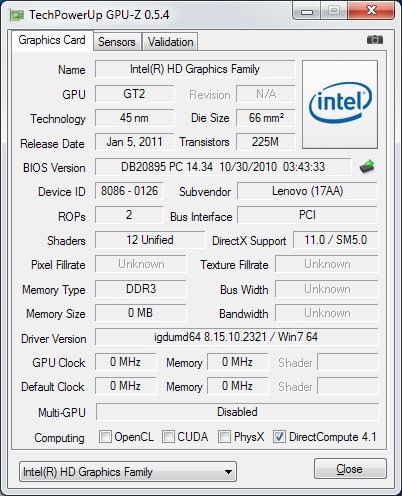Click the Transistors field showing 225M
This screenshot has height=496, width=402.
click(x=266, y=142)
